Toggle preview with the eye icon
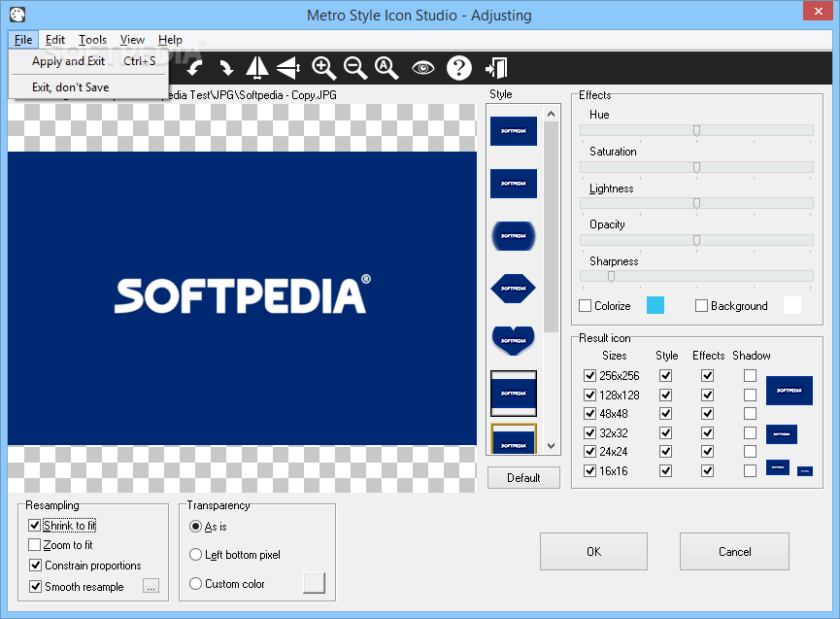 [x=423, y=68]
